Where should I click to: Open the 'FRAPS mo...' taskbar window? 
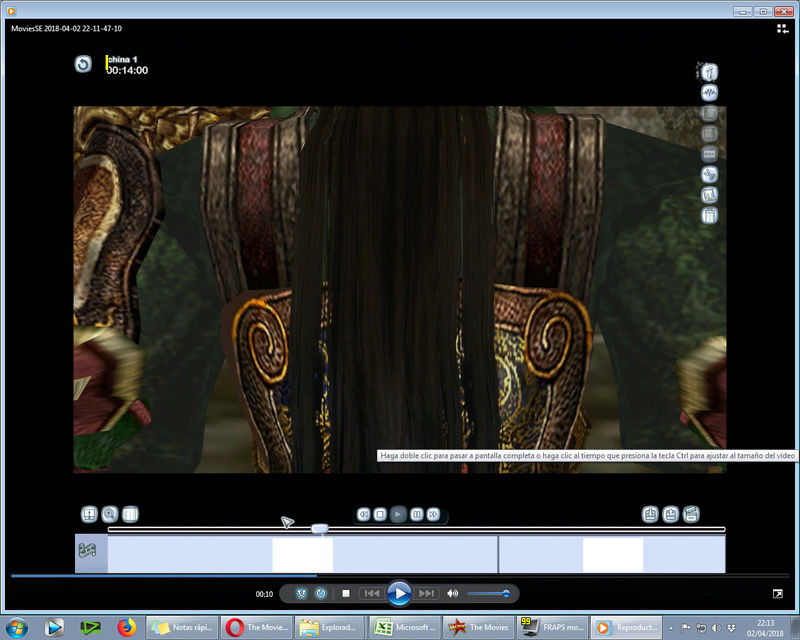click(553, 627)
